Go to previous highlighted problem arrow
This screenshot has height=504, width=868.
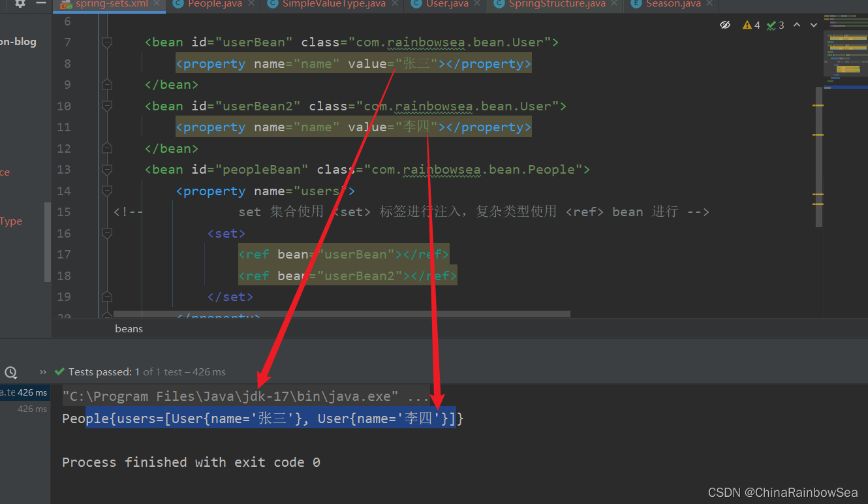pyautogui.click(x=798, y=25)
